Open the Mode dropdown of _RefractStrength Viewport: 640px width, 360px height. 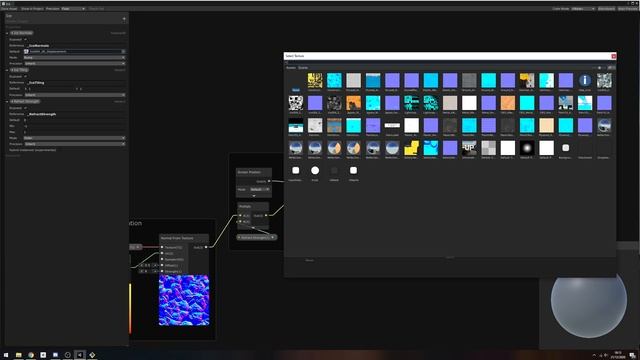tap(74, 138)
